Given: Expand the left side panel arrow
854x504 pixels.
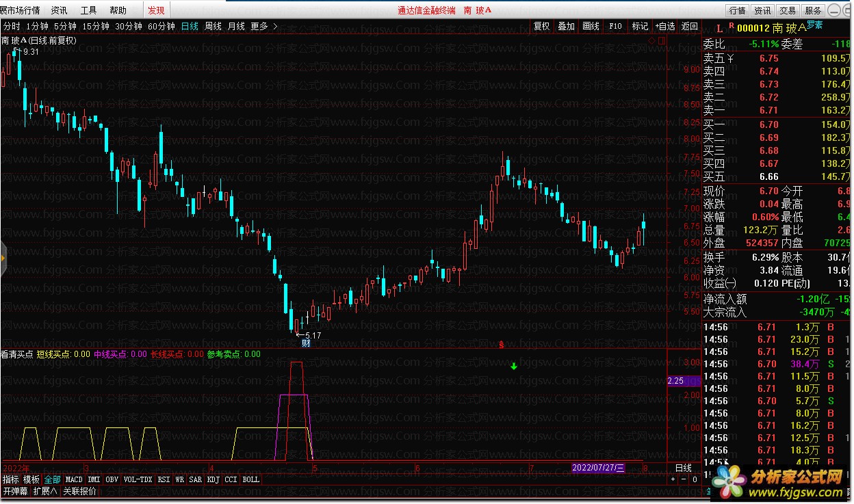Looking at the screenshot, I should tap(3, 258).
